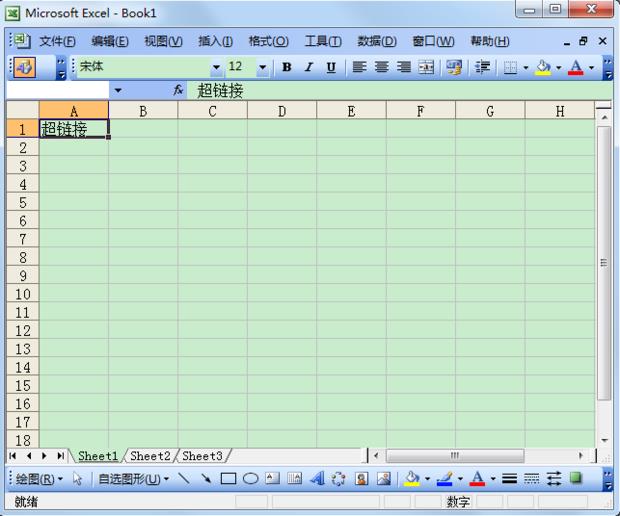Expand the Name Box dropdown
The width and height of the screenshot is (620, 516).
point(117,90)
